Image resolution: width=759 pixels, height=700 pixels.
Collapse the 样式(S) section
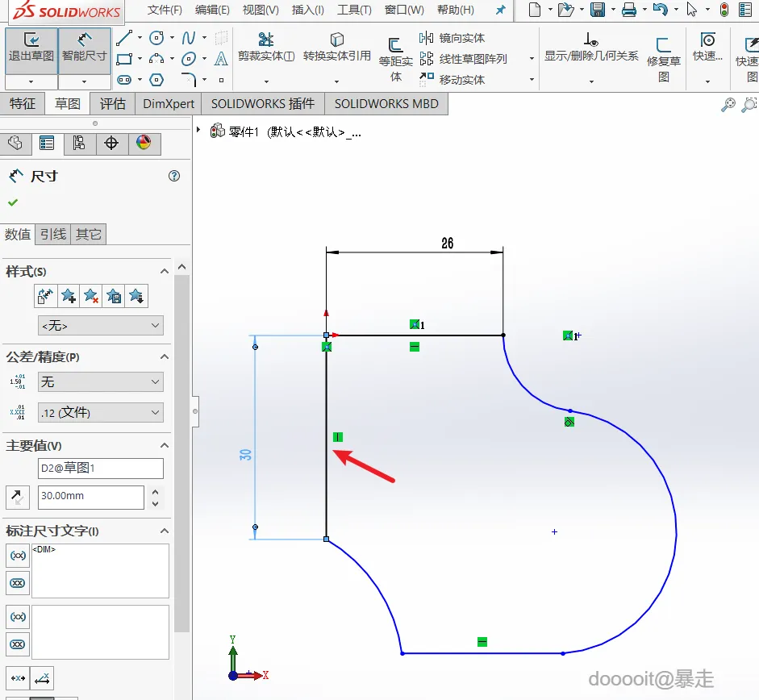point(165,271)
